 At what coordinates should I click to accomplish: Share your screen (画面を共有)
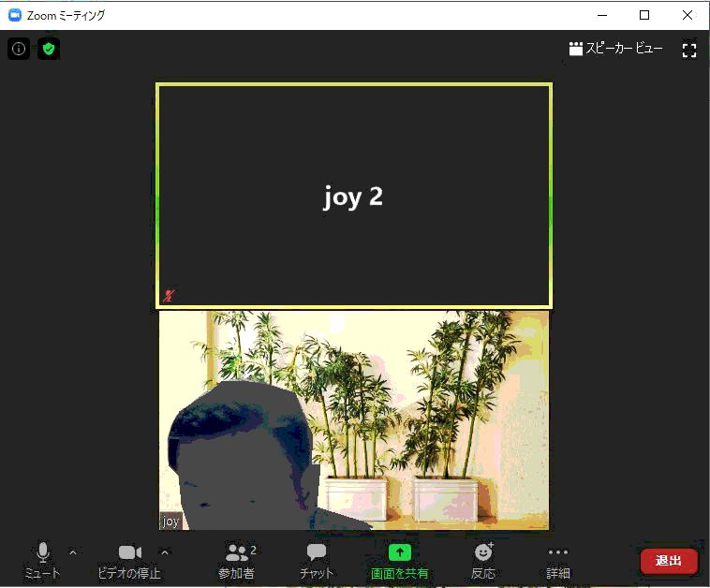pyautogui.click(x=400, y=560)
